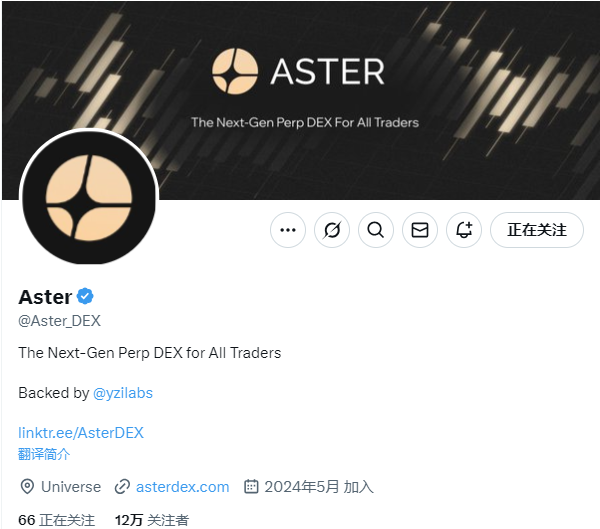Click the location pin icon near Universe
Image resolution: width=600 pixels, height=529 pixels.
tap(27, 487)
